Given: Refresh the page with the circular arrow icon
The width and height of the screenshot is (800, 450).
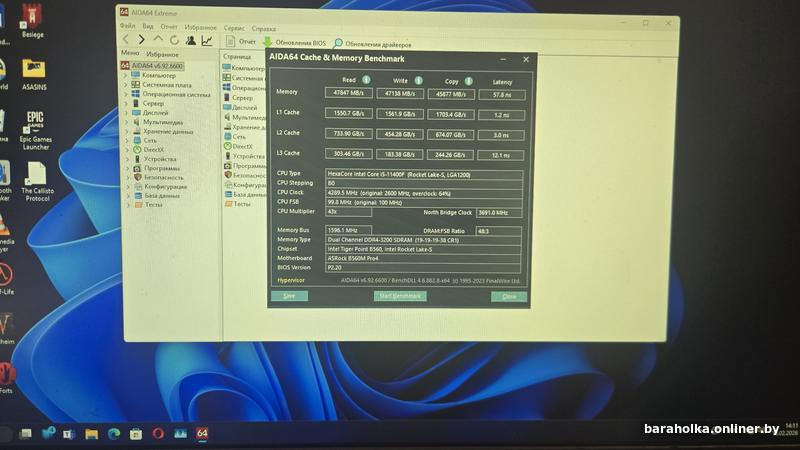Looking at the screenshot, I should tap(174, 40).
